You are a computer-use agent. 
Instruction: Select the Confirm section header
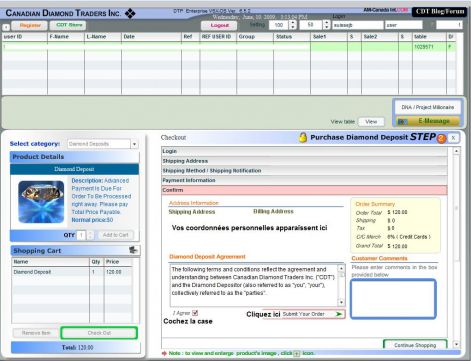(304, 190)
